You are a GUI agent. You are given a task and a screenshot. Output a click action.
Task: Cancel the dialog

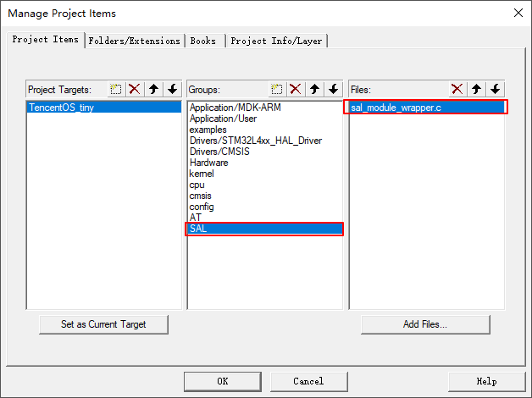click(x=308, y=381)
